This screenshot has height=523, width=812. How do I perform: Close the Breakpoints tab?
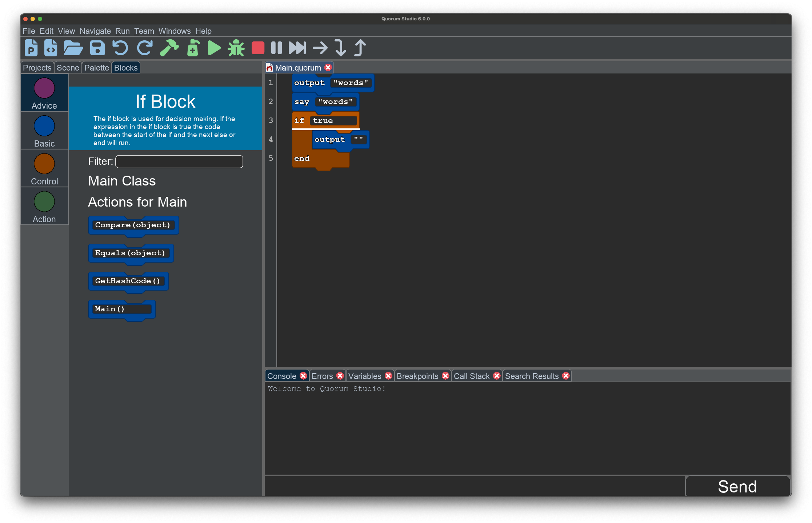(445, 376)
